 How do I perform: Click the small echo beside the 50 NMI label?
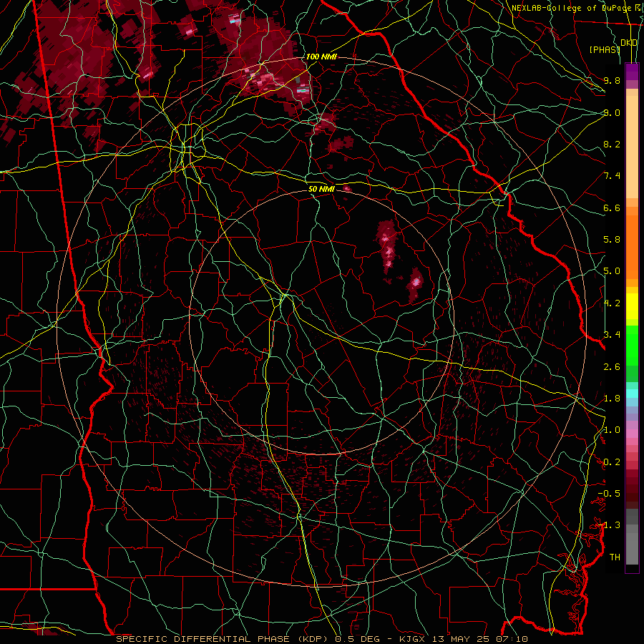pos(346,188)
